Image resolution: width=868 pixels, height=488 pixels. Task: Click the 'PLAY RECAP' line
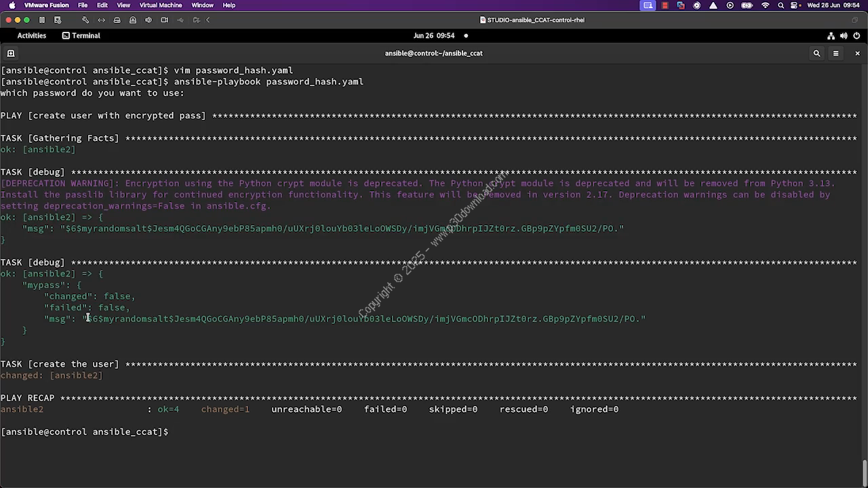click(x=429, y=398)
